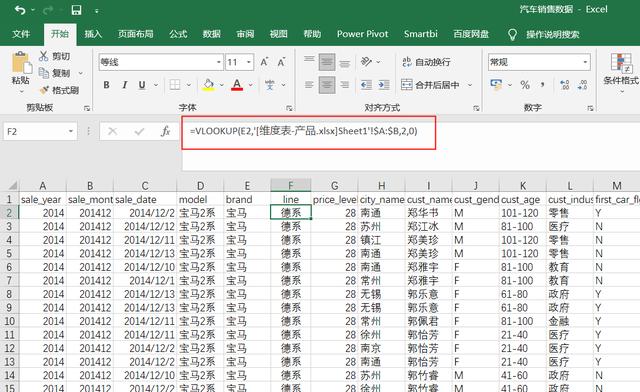The height and width of the screenshot is (392, 640).
Task: Open the Merge and Center dropdown arrow
Action: coord(470,85)
